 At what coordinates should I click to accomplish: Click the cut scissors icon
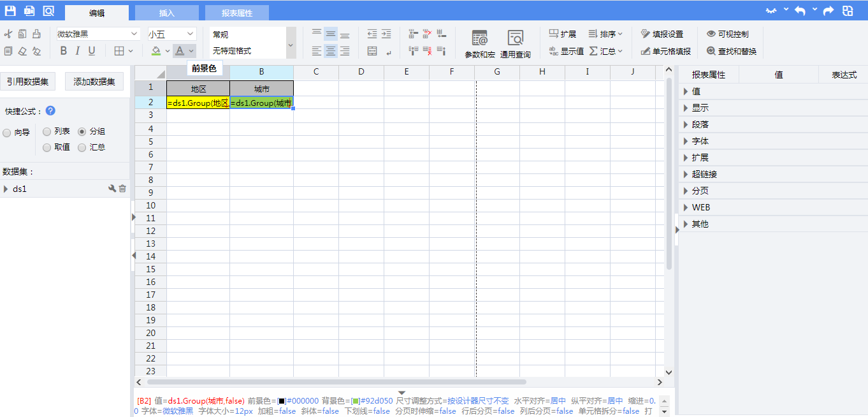pos(8,34)
